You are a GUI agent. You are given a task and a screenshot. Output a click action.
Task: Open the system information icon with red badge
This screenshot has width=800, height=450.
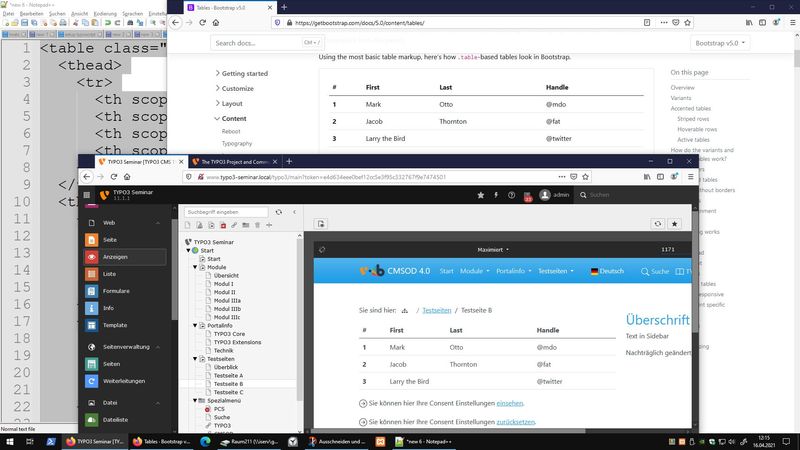(528, 195)
